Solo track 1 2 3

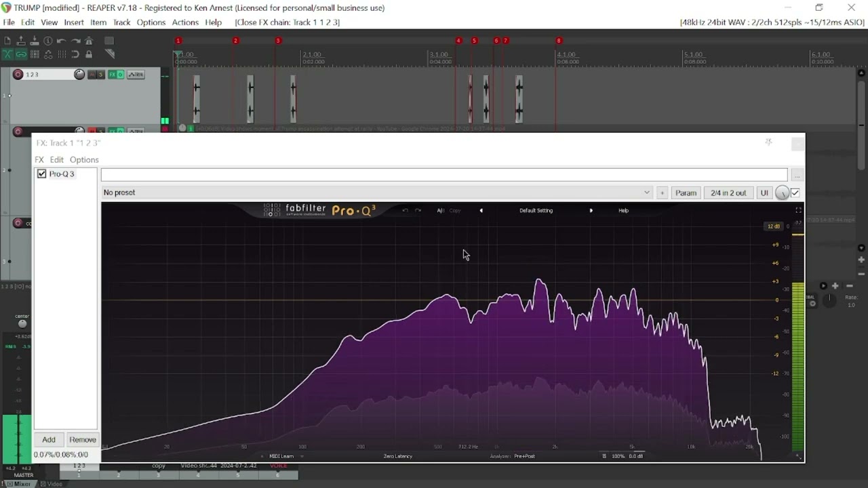pos(101,75)
